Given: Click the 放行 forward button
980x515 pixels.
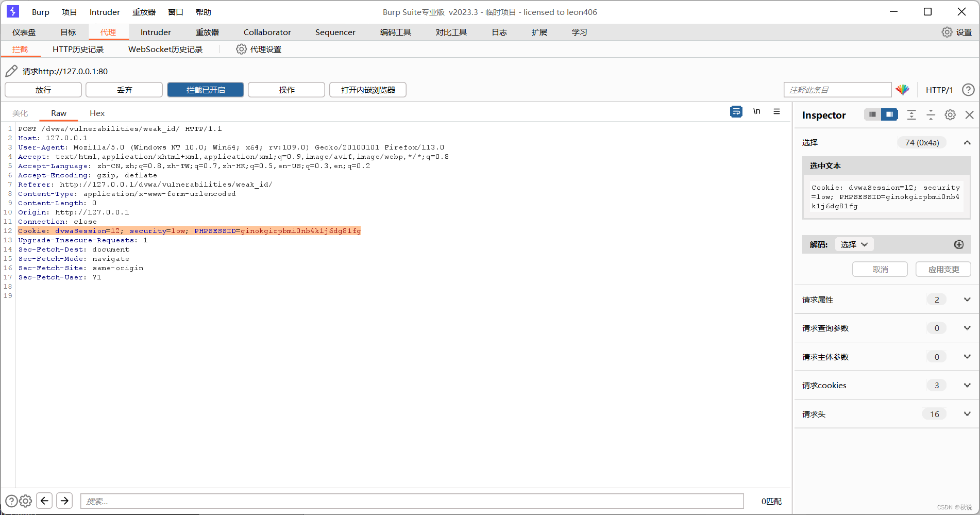Looking at the screenshot, I should point(43,90).
